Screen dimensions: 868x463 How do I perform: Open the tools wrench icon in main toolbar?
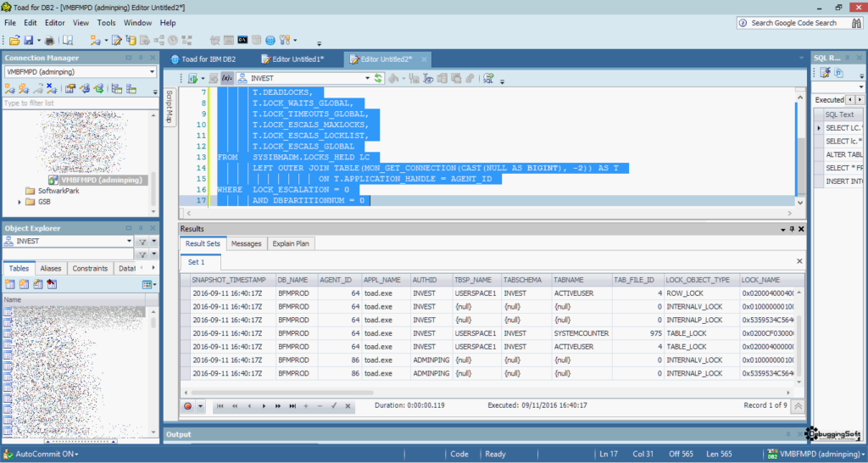coord(285,40)
